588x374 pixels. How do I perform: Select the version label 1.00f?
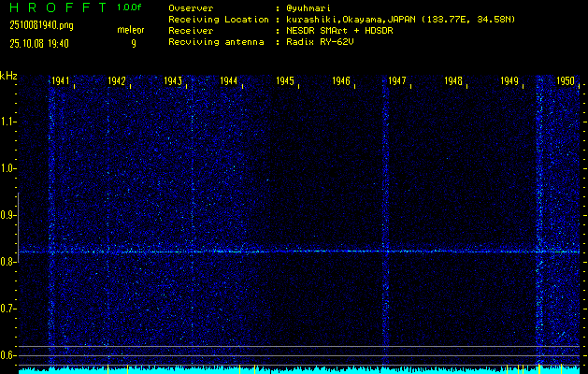click(x=129, y=7)
